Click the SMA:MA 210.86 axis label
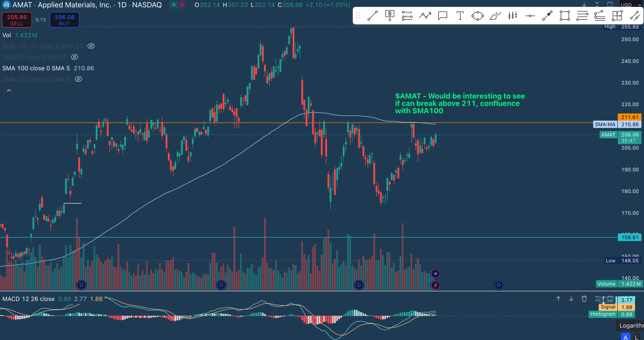Viewport: 644px width, 340px height. [x=618, y=125]
